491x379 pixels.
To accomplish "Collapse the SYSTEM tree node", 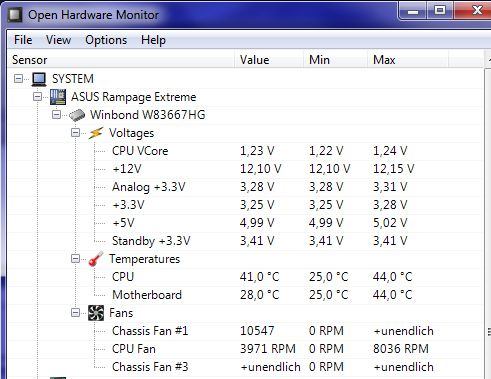I will point(19,79).
